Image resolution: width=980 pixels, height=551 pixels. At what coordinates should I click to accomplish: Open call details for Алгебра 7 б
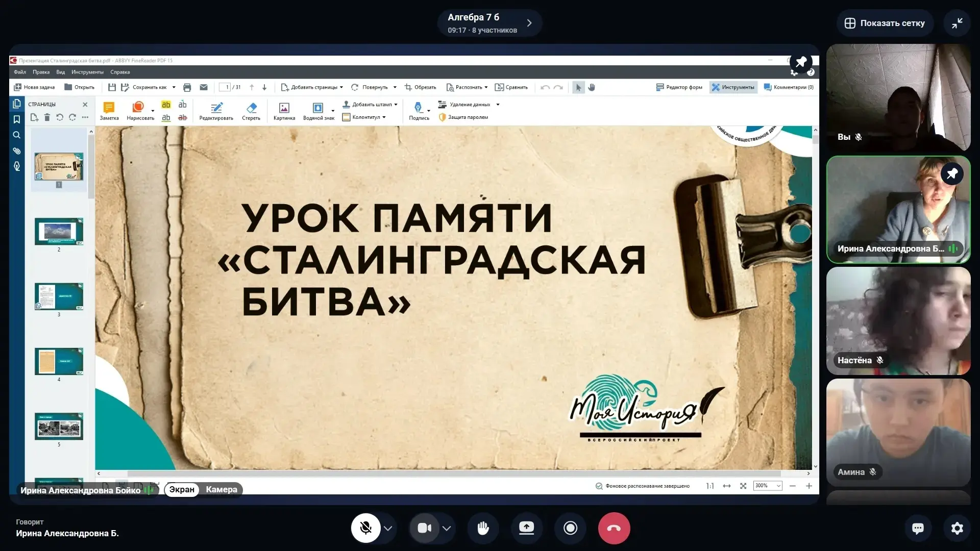click(489, 23)
